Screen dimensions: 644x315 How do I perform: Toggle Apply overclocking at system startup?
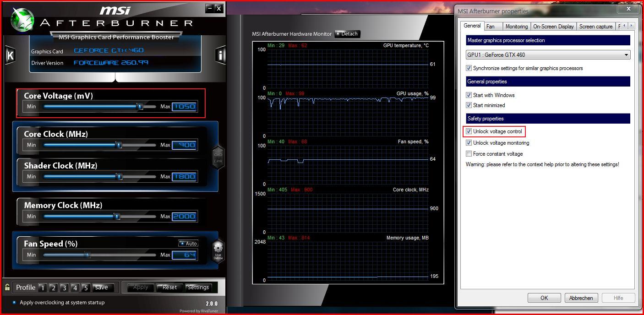click(14, 303)
